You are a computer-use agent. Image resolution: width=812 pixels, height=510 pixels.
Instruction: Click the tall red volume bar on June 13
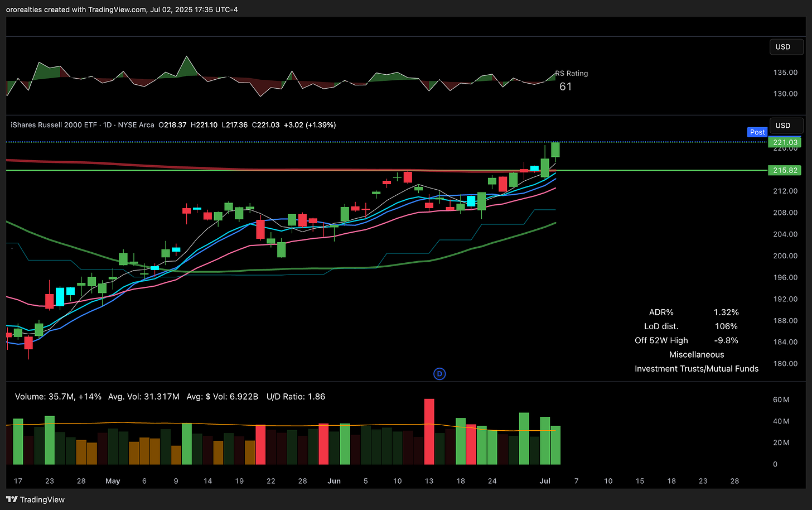(429, 431)
